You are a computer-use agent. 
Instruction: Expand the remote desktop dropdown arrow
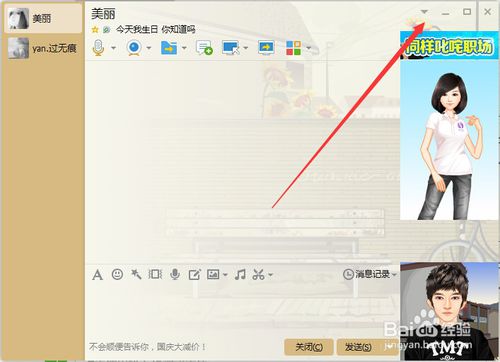point(246,48)
